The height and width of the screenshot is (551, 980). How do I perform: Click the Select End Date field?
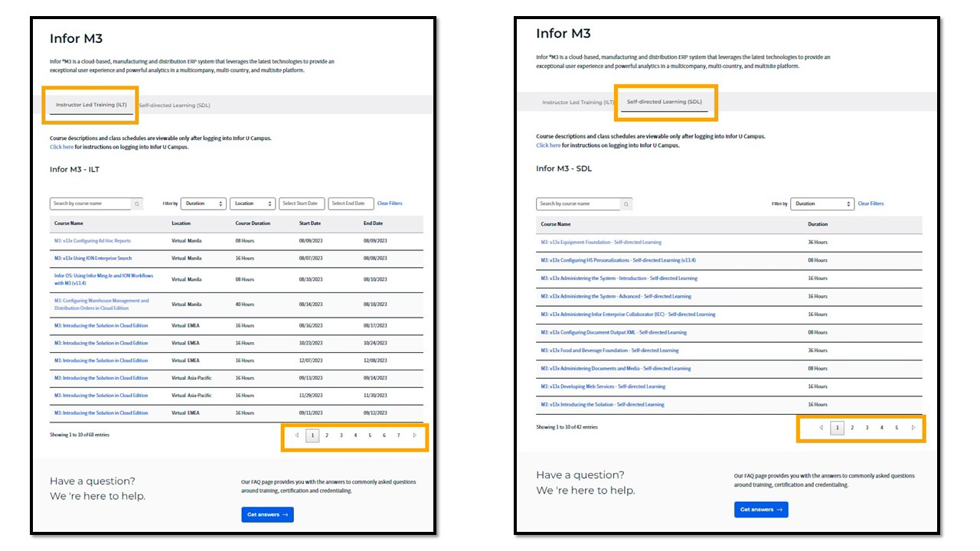[351, 204]
